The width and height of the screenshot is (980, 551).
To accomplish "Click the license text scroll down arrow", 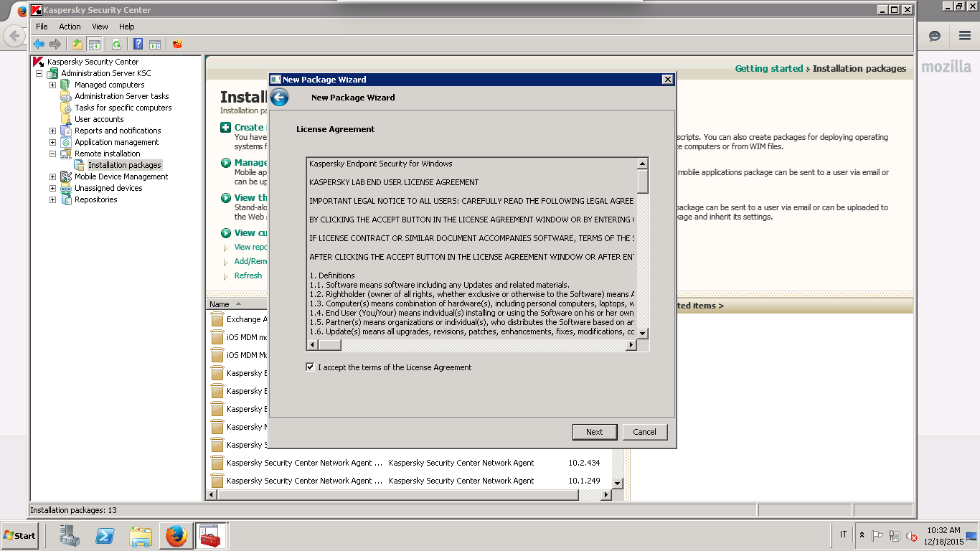I will pyautogui.click(x=643, y=334).
